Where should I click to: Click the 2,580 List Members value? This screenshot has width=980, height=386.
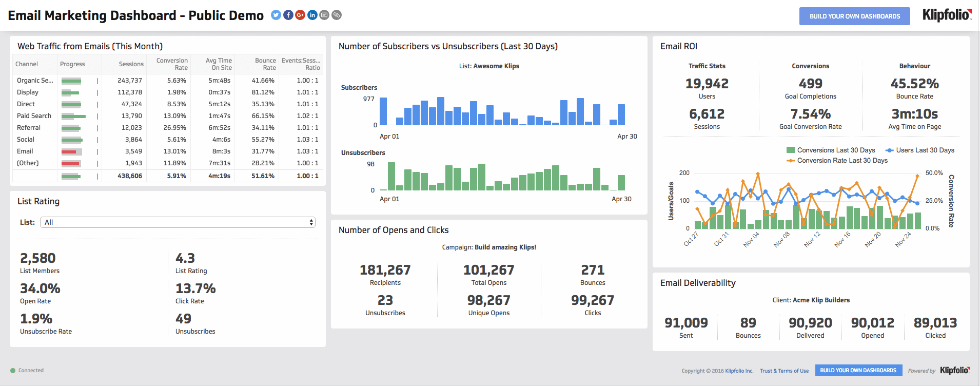tap(38, 258)
